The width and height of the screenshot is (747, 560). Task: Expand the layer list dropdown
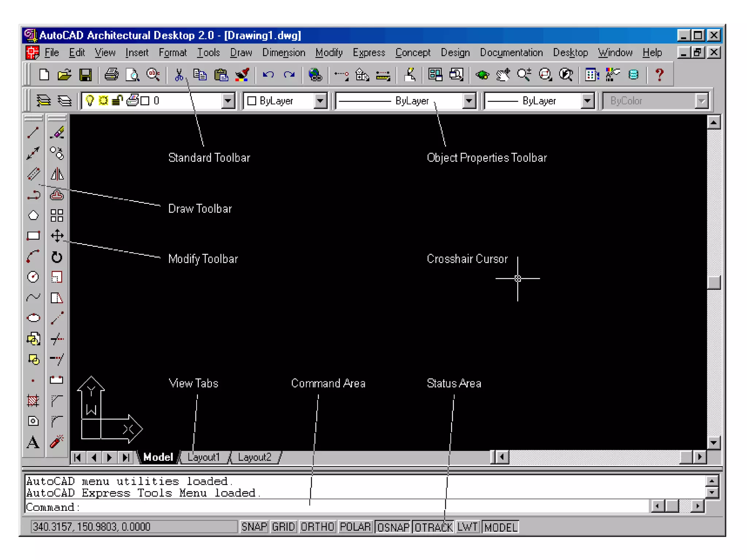coord(228,101)
